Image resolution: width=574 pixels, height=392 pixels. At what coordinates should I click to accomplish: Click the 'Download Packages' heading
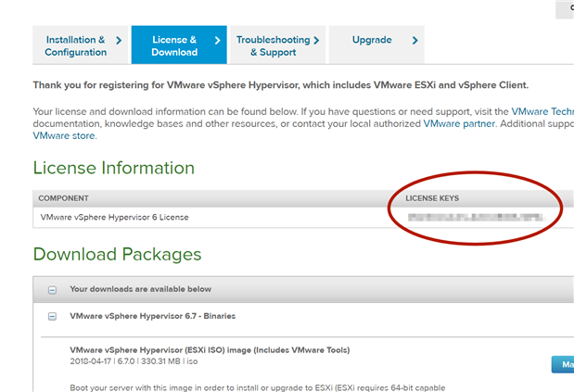coord(117,254)
